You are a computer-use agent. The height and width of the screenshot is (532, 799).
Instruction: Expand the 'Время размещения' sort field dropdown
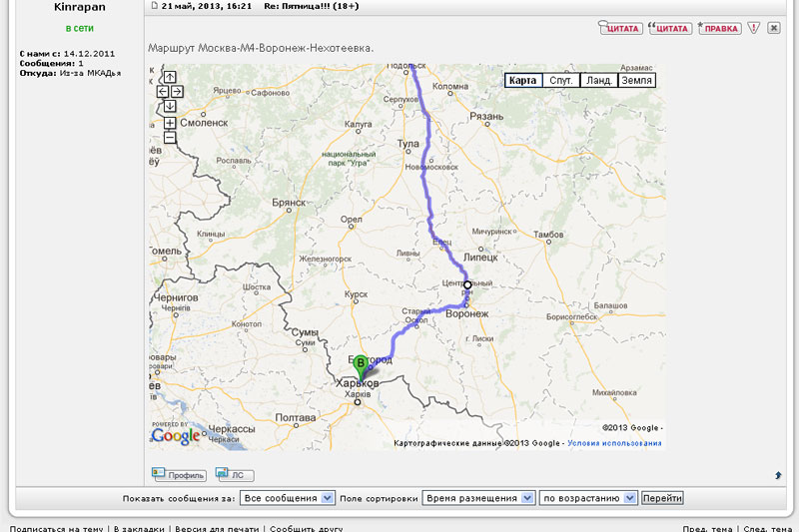(x=477, y=498)
